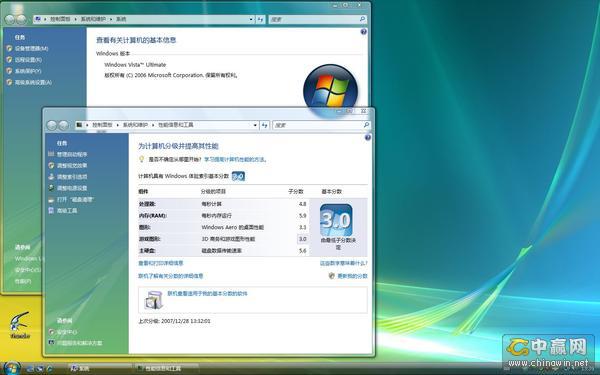Open the 查看和打印详细信息 link

pos(161,263)
